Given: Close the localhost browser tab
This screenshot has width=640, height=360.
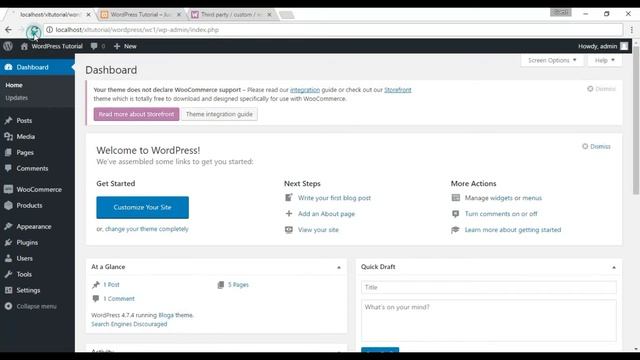Looking at the screenshot, I should coord(89,14).
